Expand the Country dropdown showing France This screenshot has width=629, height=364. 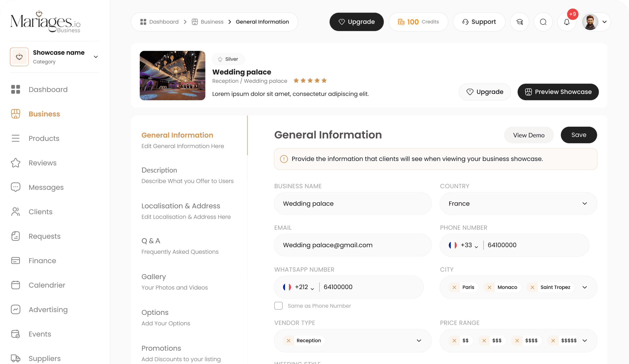[518, 204]
